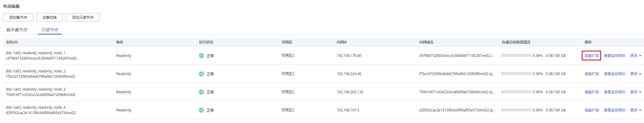Expand 更多 dropdown for readonly_node_2

[x=635, y=74]
